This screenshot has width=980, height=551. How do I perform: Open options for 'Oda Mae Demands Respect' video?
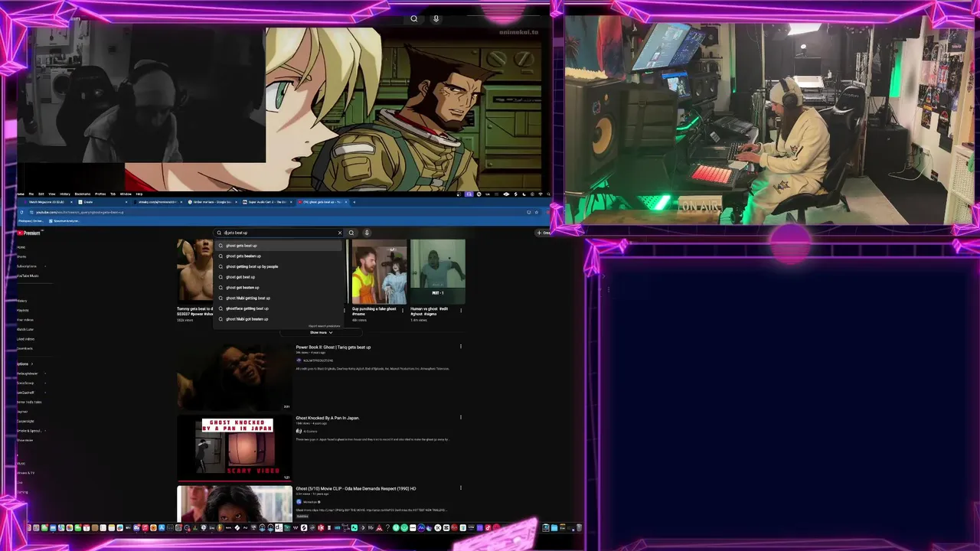461,488
